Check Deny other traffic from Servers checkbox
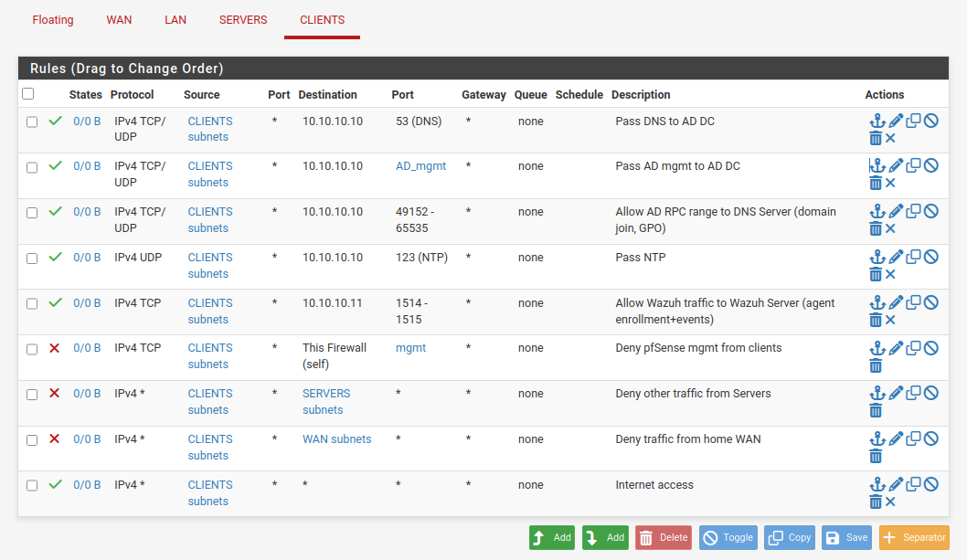Screen dimensions: 967x560 [x=32, y=395]
